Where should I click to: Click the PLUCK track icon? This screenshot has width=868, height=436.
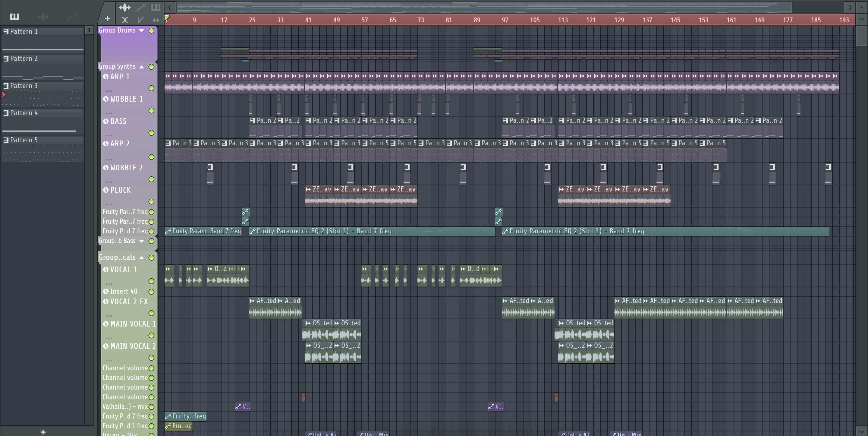click(106, 190)
